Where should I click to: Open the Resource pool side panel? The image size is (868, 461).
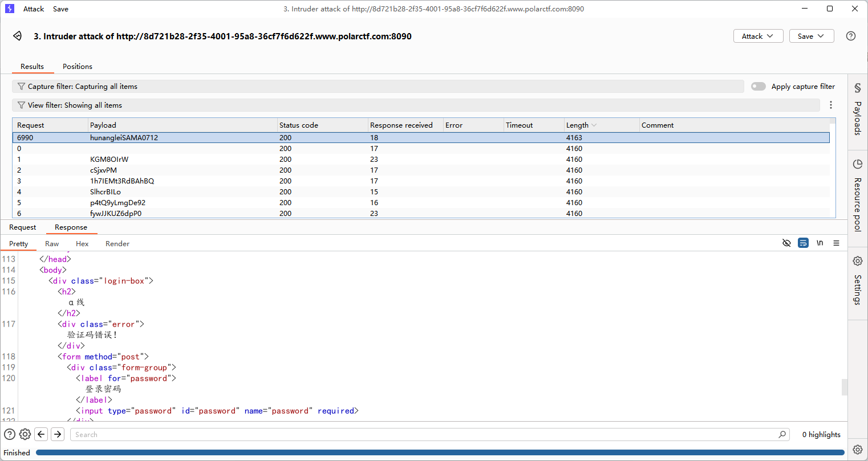point(857,197)
